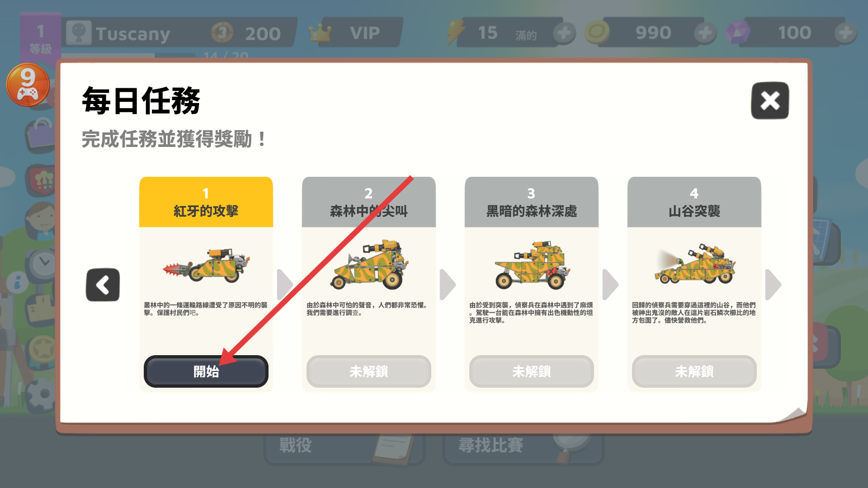Click the armored buggy image in mission 3

[532, 265]
